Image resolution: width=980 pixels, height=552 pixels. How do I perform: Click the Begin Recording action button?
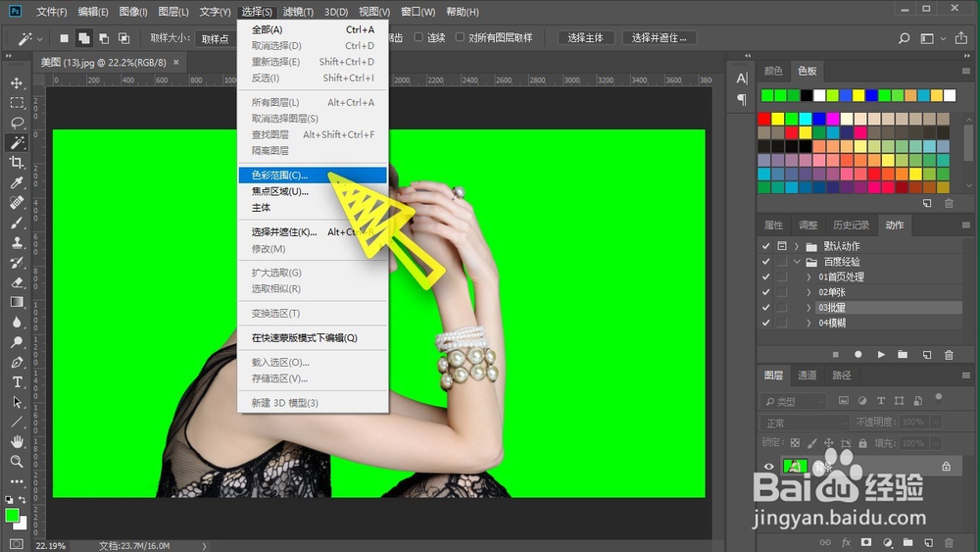pos(858,355)
